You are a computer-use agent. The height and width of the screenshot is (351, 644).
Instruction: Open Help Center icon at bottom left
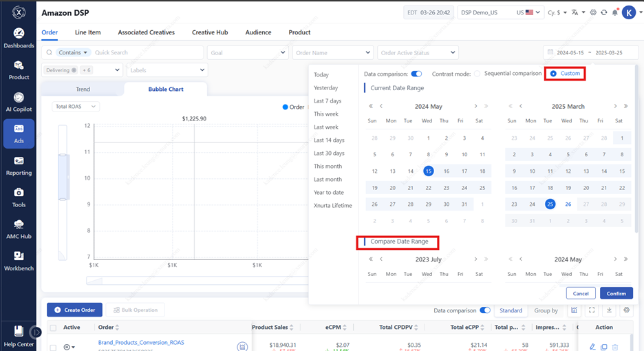(x=19, y=334)
